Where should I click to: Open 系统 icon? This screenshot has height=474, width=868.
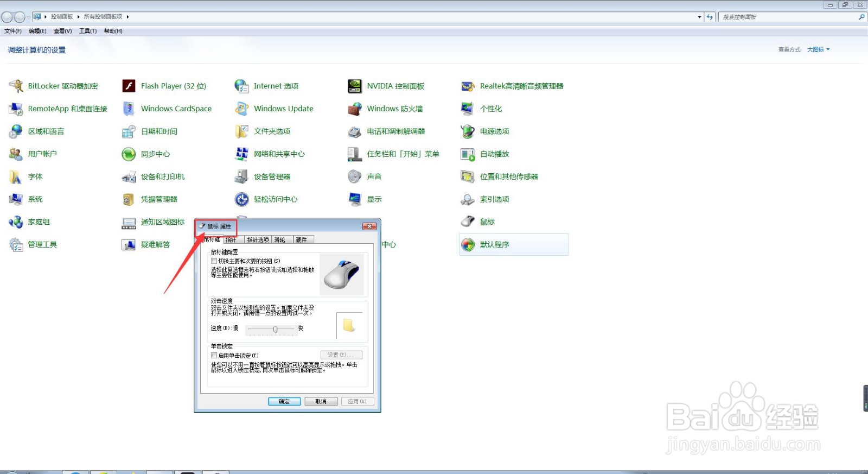pos(16,199)
